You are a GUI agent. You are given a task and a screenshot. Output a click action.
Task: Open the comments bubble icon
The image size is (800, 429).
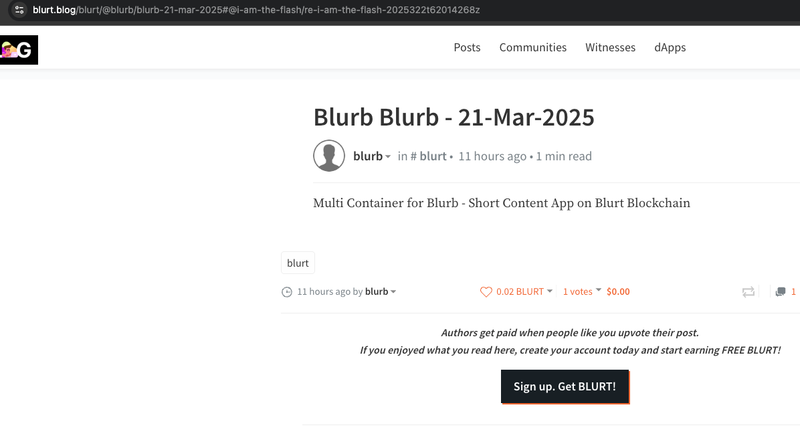(x=780, y=292)
